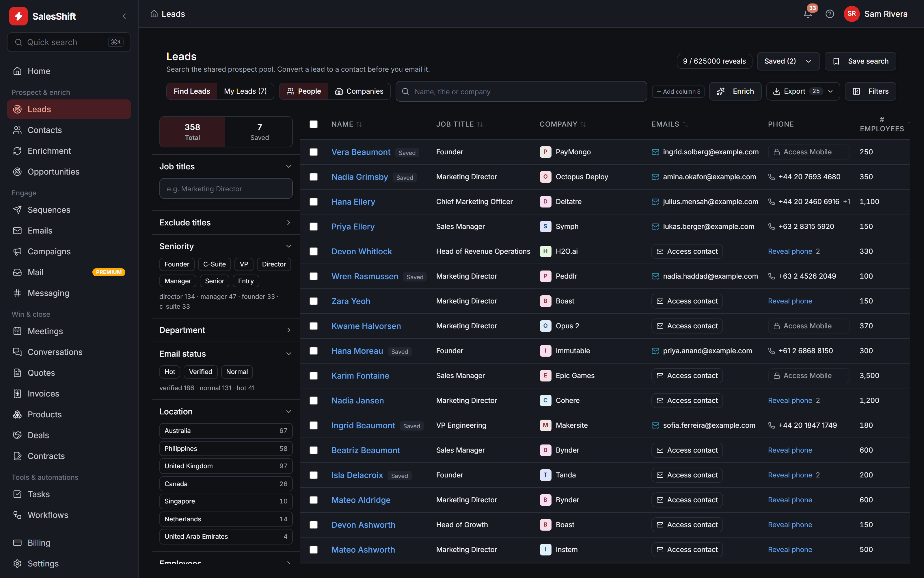Open Emails in the sidebar
Image resolution: width=924 pixels, height=578 pixels.
pos(69,231)
